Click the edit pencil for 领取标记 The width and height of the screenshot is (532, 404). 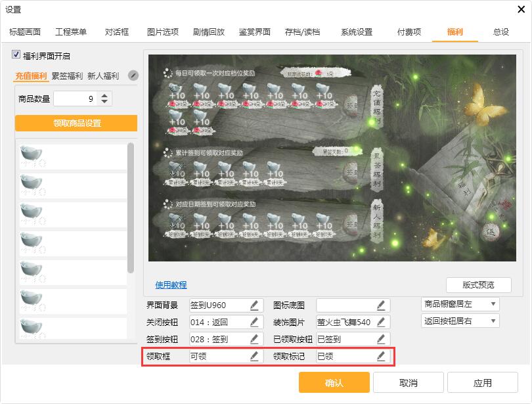coord(381,356)
